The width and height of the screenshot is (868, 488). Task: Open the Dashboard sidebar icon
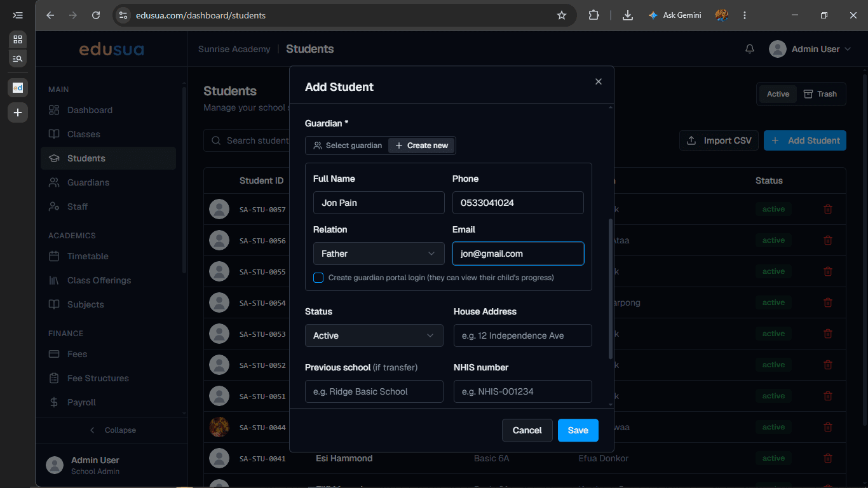54,110
